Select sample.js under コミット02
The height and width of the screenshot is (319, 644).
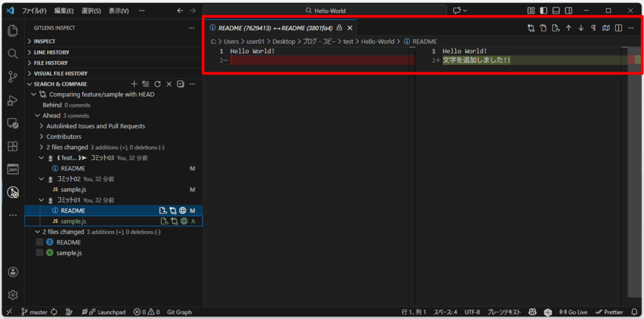73,189
